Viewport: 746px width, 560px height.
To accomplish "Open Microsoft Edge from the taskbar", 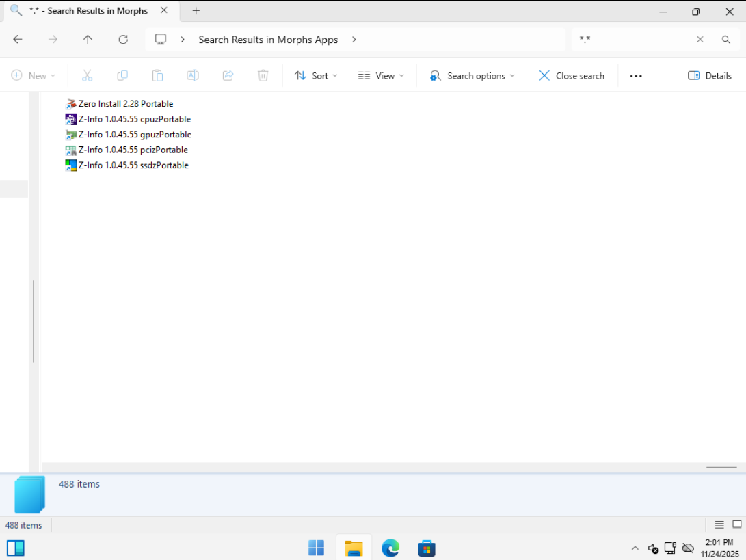I will point(390,548).
